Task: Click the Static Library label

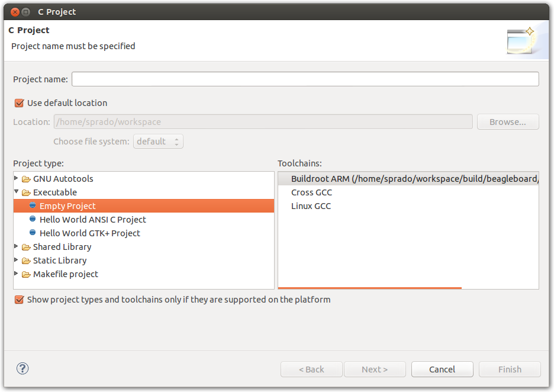Action: 60,261
